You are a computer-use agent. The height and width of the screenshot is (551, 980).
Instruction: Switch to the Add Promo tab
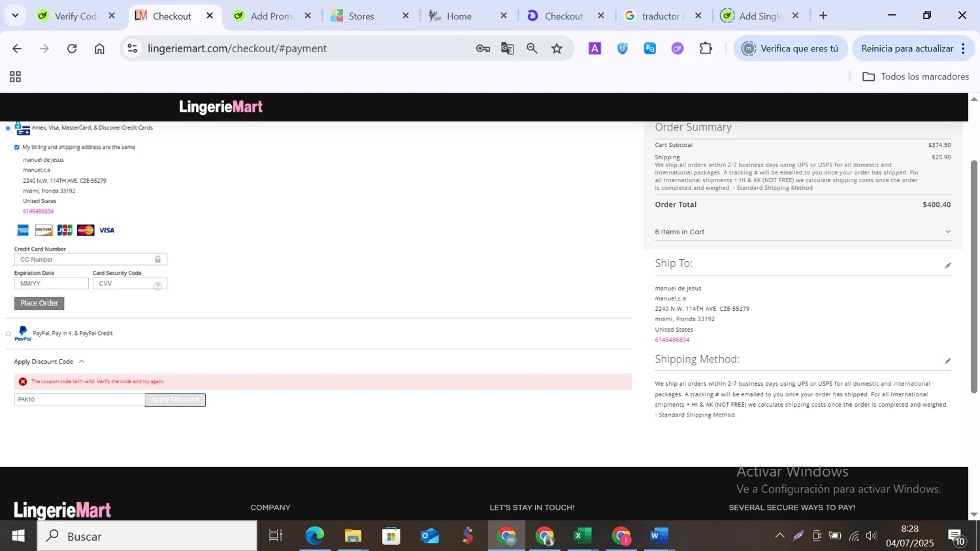point(272,16)
